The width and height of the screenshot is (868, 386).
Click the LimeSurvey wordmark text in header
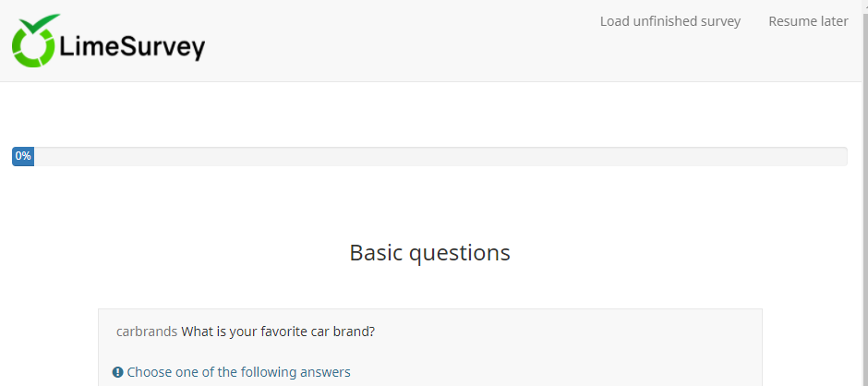[131, 47]
